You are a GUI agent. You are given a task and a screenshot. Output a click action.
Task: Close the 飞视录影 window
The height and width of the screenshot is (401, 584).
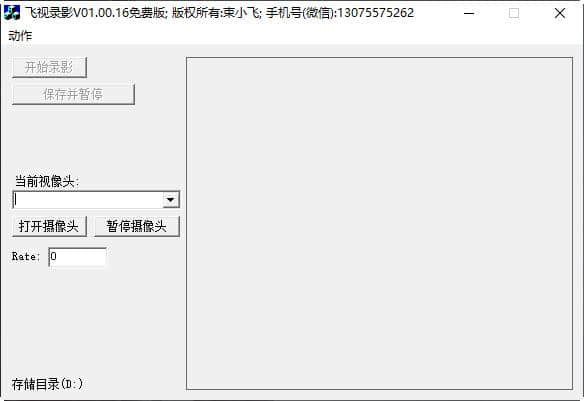coord(560,13)
